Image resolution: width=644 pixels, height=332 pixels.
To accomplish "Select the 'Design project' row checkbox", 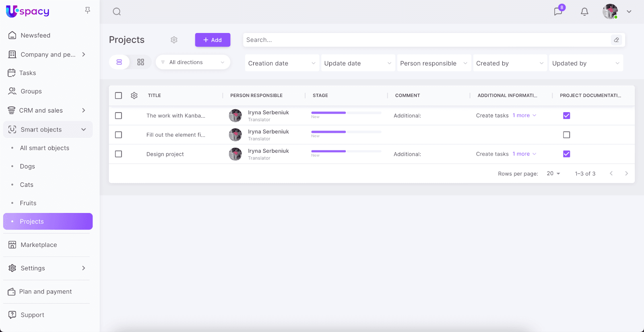I will [x=118, y=154].
